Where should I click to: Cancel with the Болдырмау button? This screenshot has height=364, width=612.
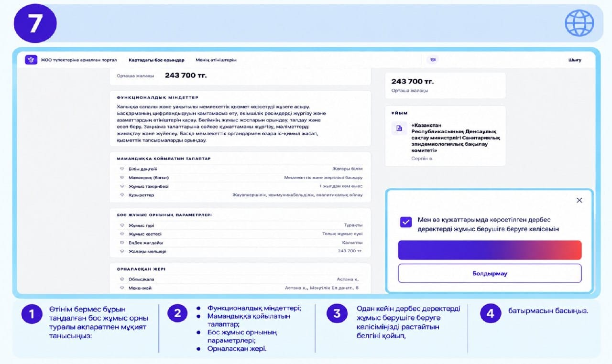tap(490, 274)
